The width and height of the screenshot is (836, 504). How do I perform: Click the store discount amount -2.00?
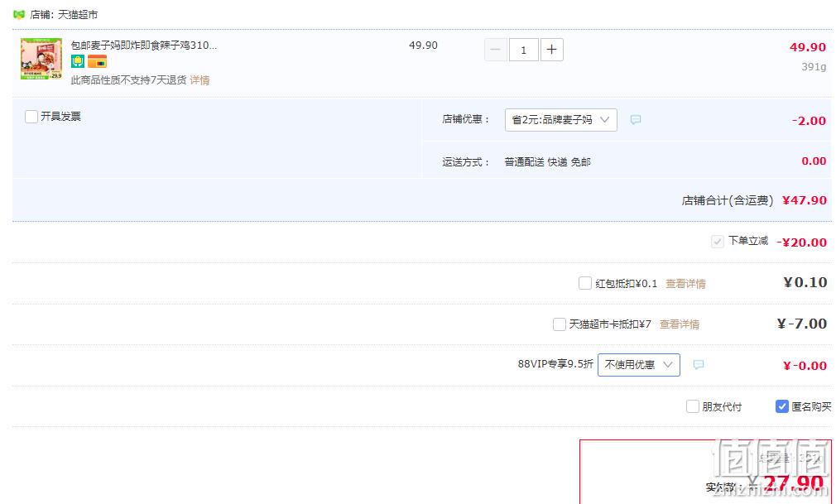tap(810, 121)
